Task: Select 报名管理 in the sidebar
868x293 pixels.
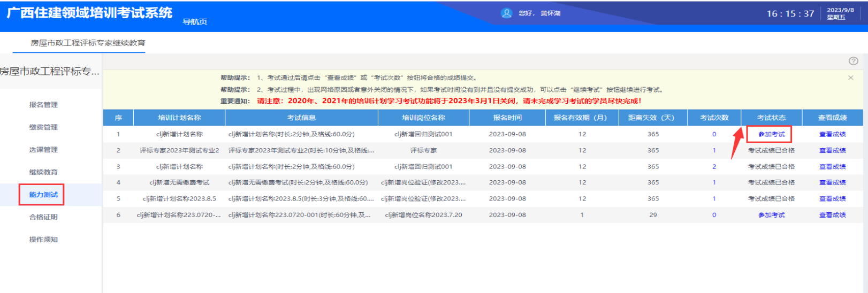Action: pos(43,105)
